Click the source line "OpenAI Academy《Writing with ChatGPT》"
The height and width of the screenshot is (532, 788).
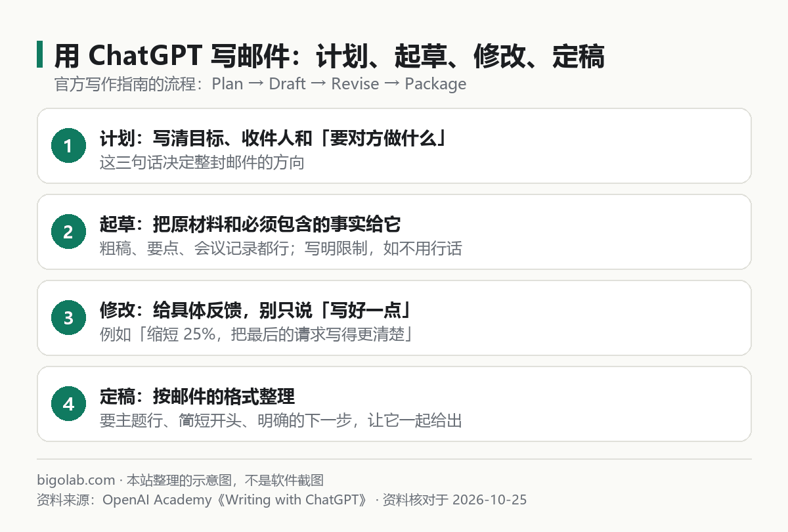(237, 500)
